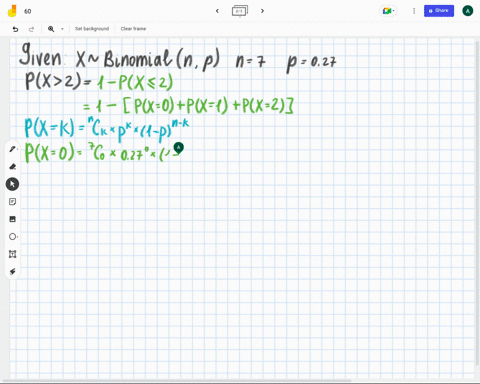Screen dimensions: 480x384
Task: Click the zoom magnifier icon
Action: (x=51, y=29)
